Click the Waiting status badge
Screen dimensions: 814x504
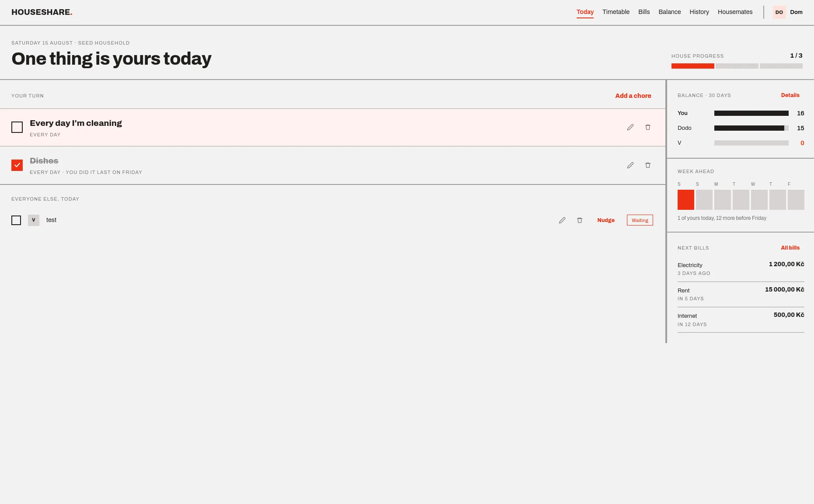[x=640, y=220]
